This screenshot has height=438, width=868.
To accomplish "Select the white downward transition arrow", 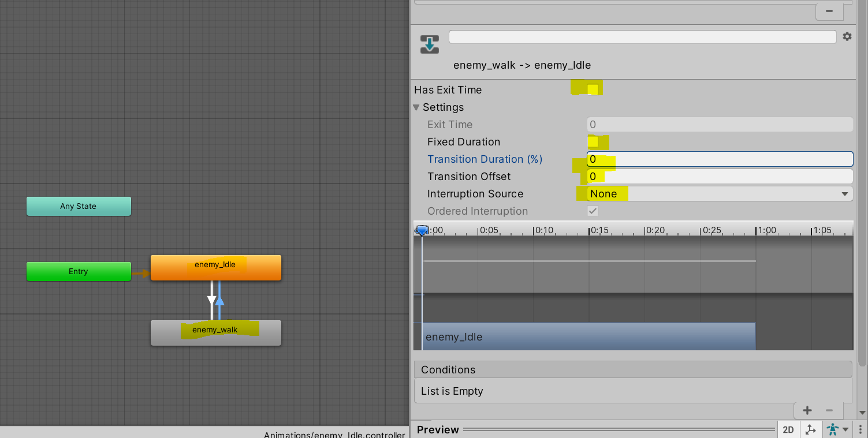I will point(211,301).
